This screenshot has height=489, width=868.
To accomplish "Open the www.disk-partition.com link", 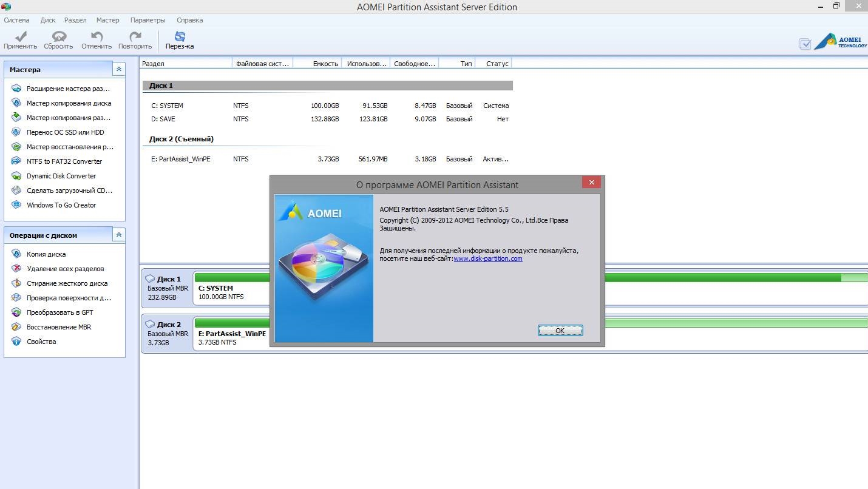I will coord(488,258).
